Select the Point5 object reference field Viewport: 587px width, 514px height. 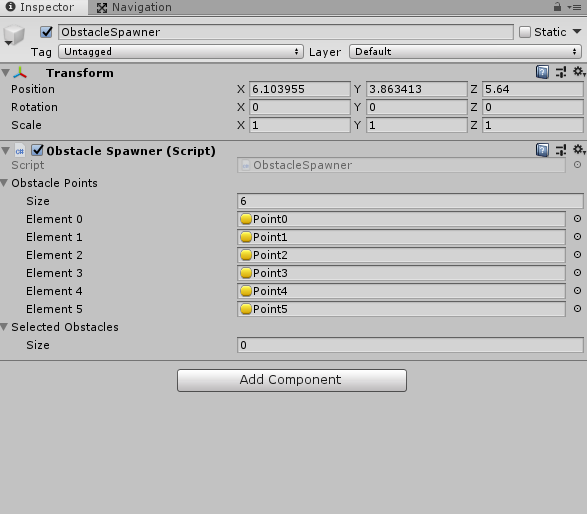tap(401, 309)
